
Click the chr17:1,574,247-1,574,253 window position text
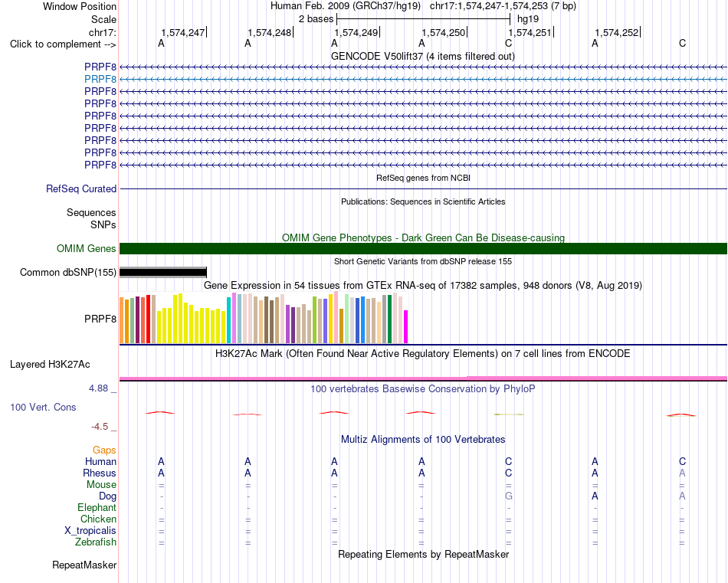click(503, 6)
